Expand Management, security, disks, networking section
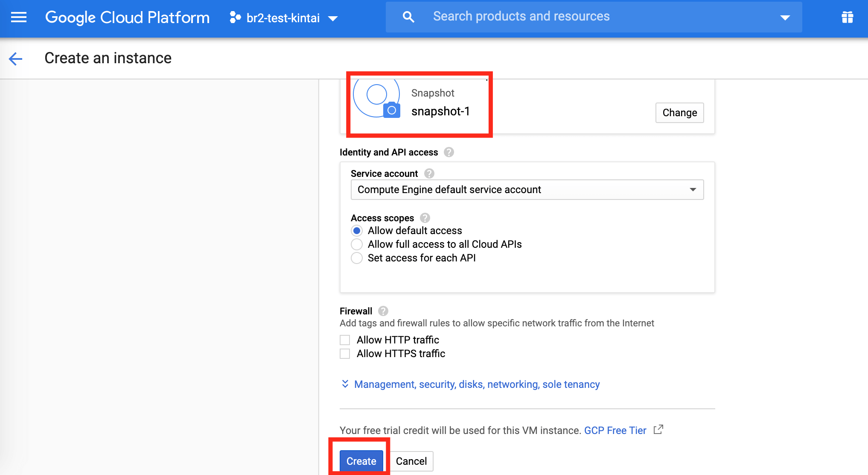The width and height of the screenshot is (868, 475). pyautogui.click(x=477, y=384)
